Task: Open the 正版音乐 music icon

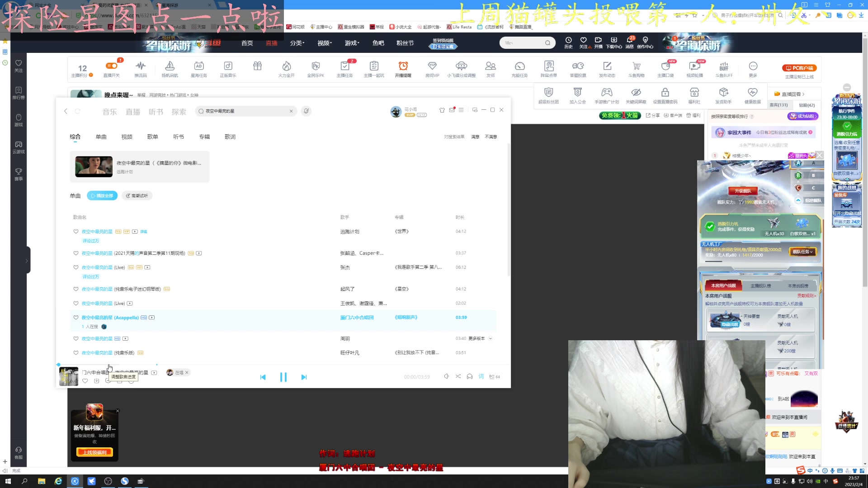Action: tap(228, 69)
